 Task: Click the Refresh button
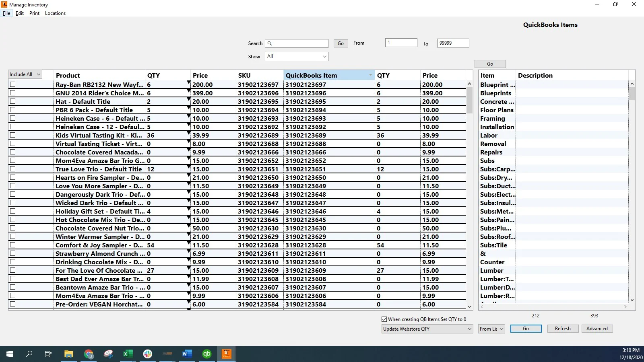(562, 329)
